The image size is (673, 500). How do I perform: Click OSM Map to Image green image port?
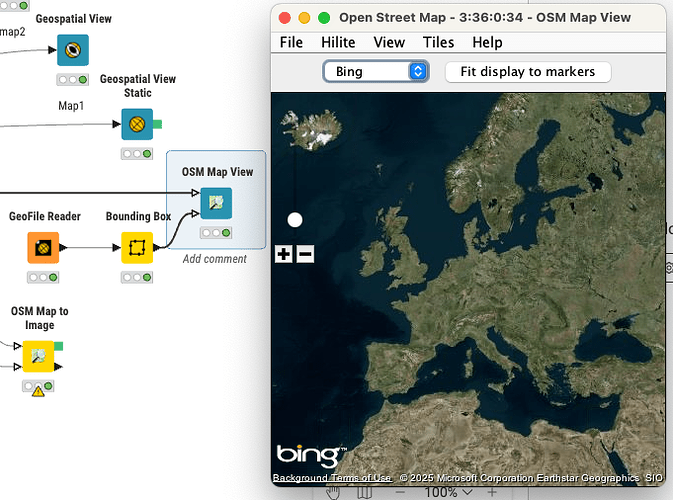pyautogui.click(x=58, y=346)
